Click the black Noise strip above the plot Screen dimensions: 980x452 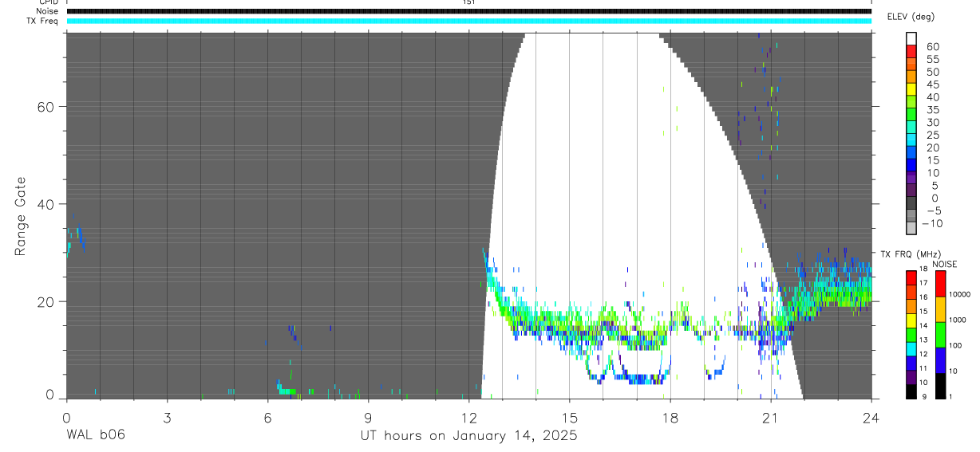pos(468,11)
